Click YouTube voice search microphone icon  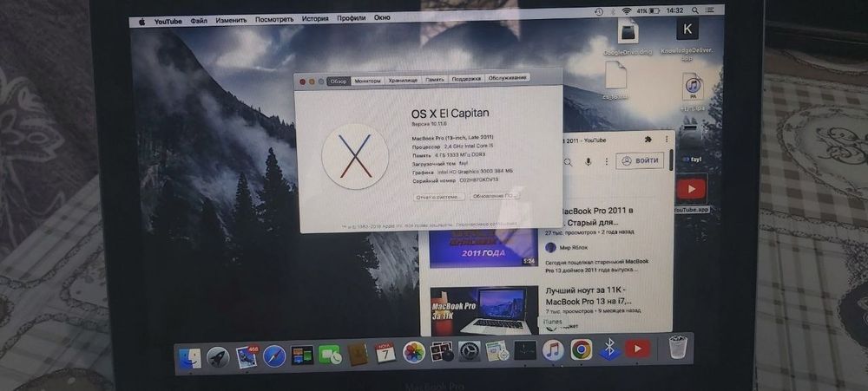[x=588, y=161]
